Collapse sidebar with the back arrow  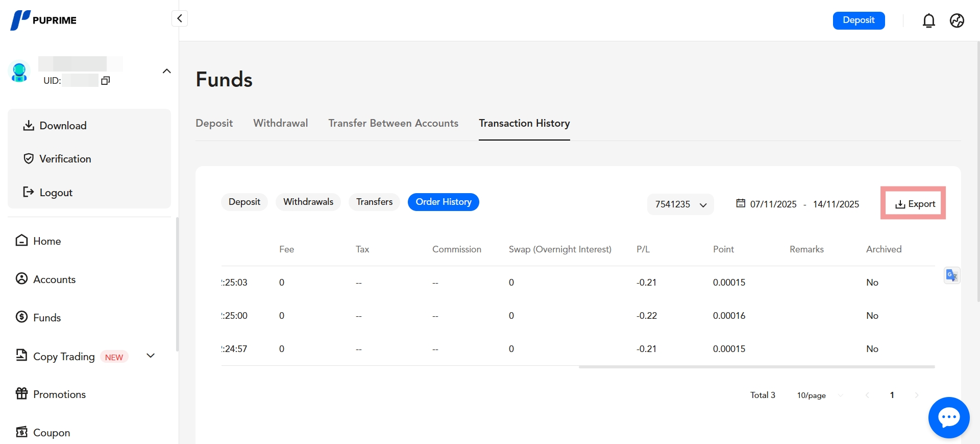[x=180, y=18]
